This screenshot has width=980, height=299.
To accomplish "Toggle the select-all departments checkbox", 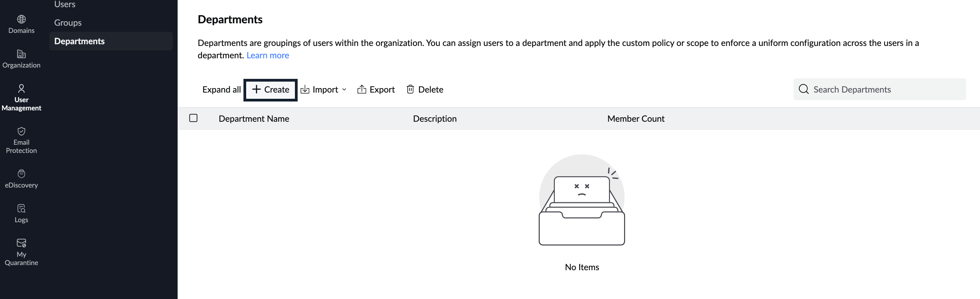I will tap(193, 118).
